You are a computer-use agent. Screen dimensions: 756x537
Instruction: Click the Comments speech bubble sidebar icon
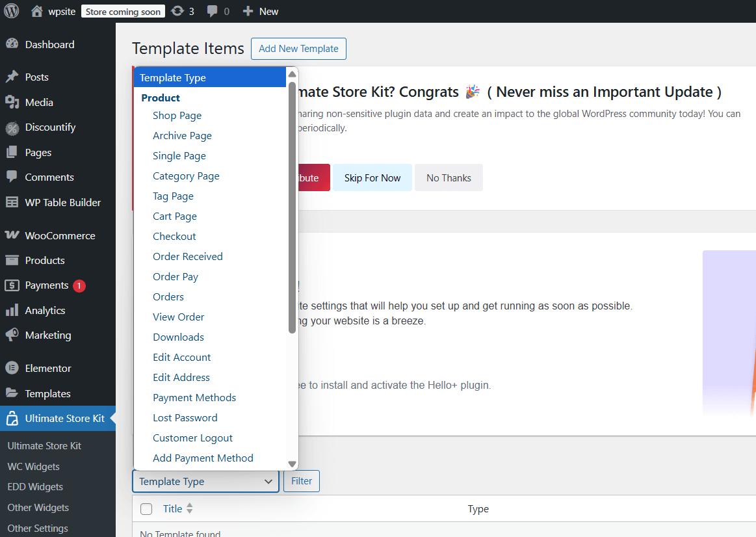[x=12, y=177]
